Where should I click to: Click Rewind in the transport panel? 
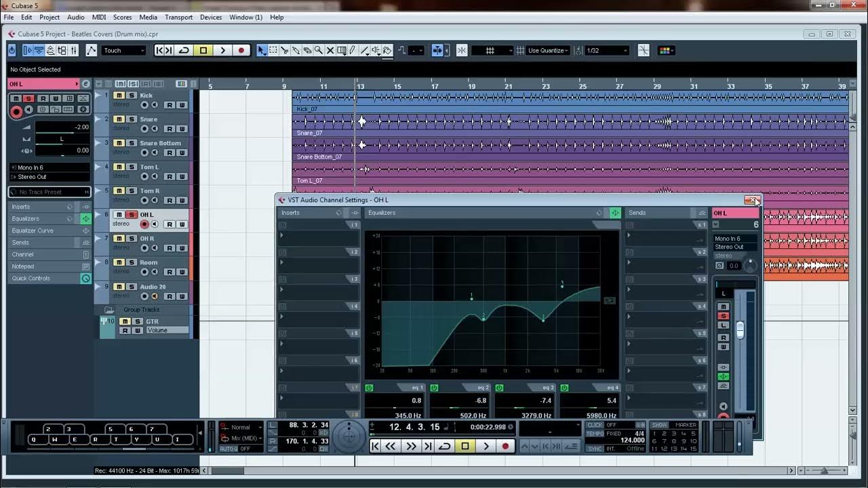click(x=391, y=446)
